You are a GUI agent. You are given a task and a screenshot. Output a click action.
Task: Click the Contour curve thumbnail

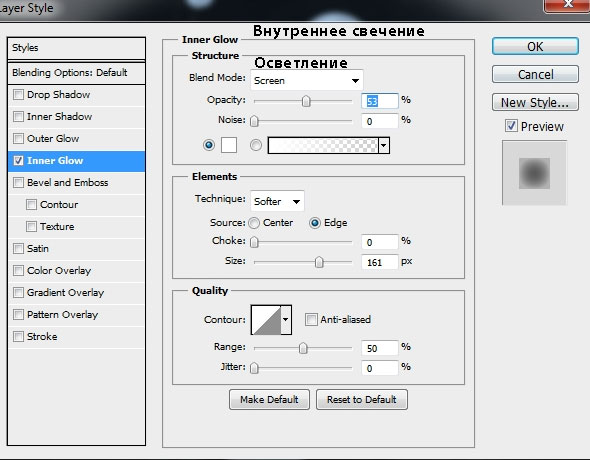click(x=266, y=320)
